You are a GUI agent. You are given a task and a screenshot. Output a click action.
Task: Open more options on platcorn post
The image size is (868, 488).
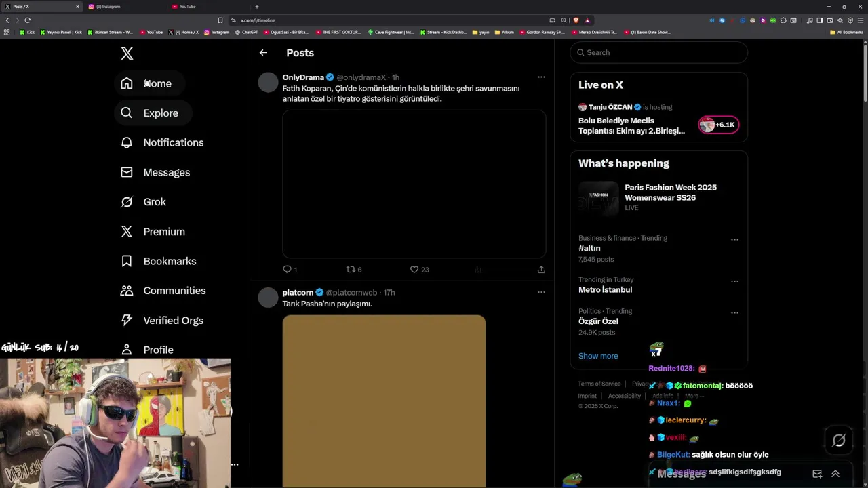pyautogui.click(x=541, y=292)
